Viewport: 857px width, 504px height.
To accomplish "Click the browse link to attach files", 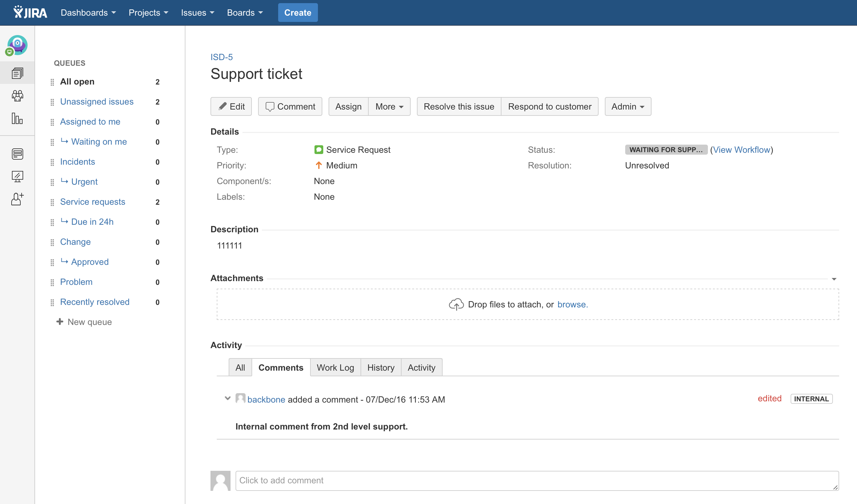I will pyautogui.click(x=573, y=304).
